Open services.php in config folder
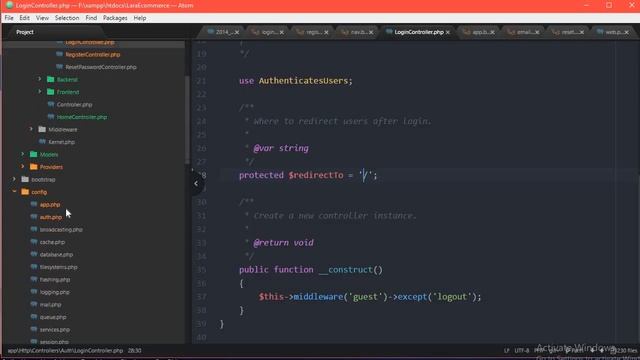This screenshot has width=640, height=360. (55, 330)
